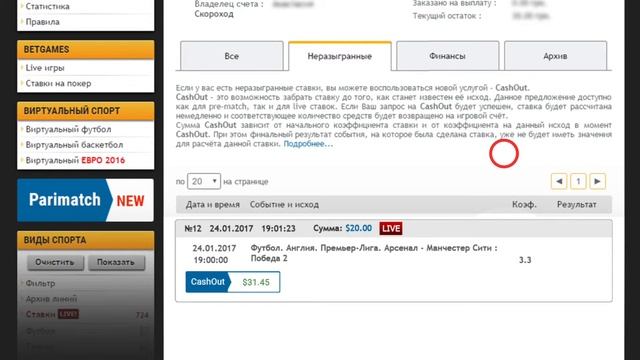Open Виртуальный футбол link
This screenshot has width=640, height=360.
tap(68, 129)
